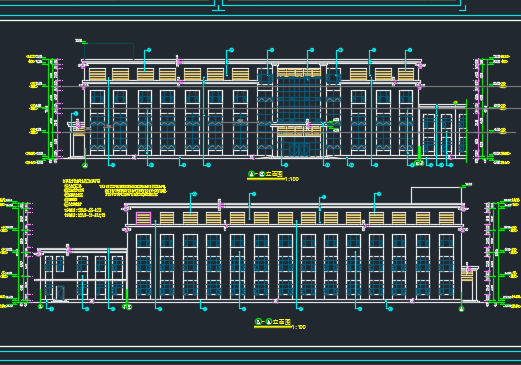The width and height of the screenshot is (521, 365).
Task: Click the green dimension chain right of lower elevation
Action: (x=496, y=253)
